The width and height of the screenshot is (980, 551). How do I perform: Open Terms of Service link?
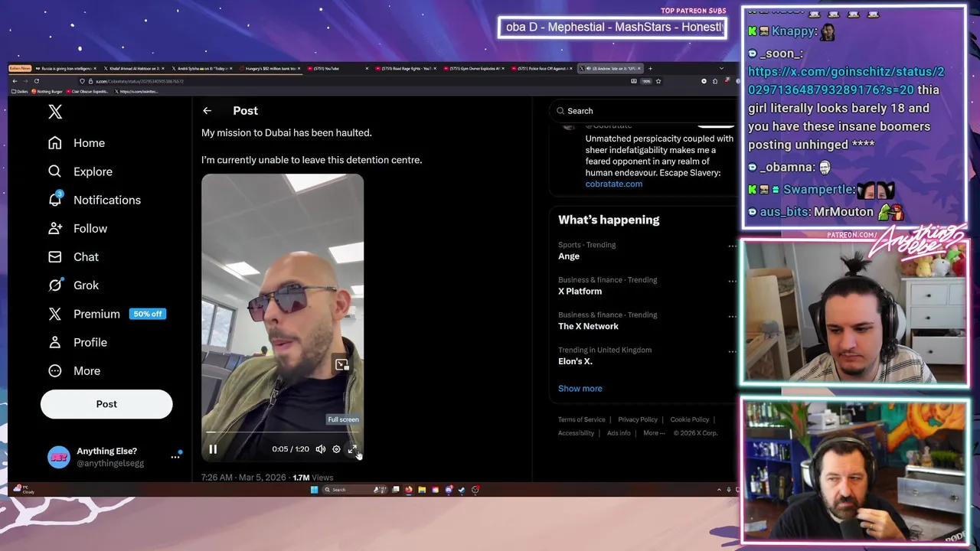pyautogui.click(x=581, y=419)
